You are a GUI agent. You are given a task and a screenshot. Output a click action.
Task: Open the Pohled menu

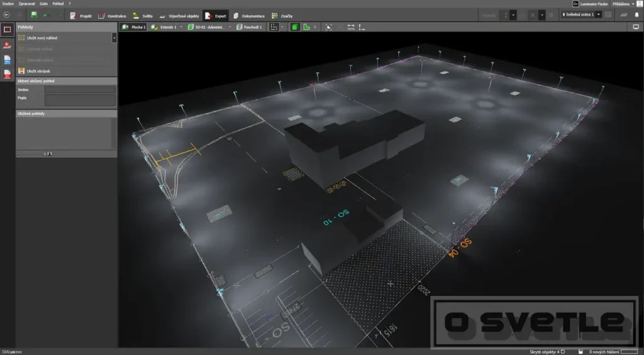coord(58,4)
